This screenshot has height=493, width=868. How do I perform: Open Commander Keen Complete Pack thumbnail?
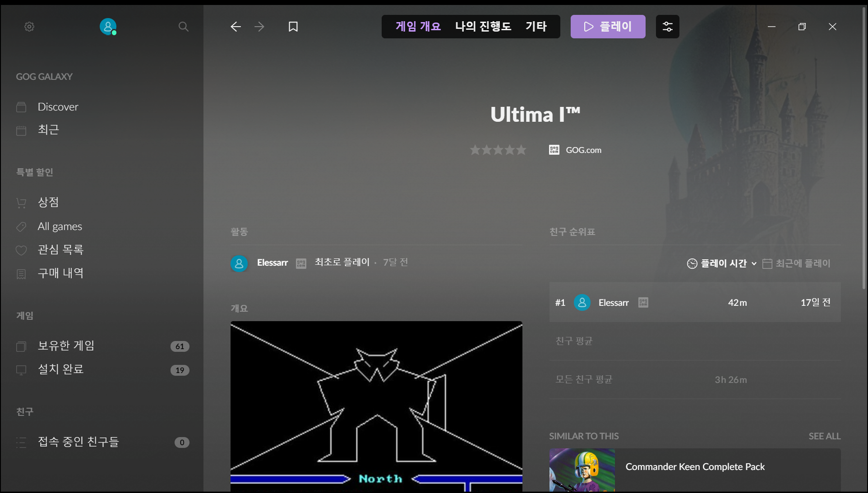(582, 470)
